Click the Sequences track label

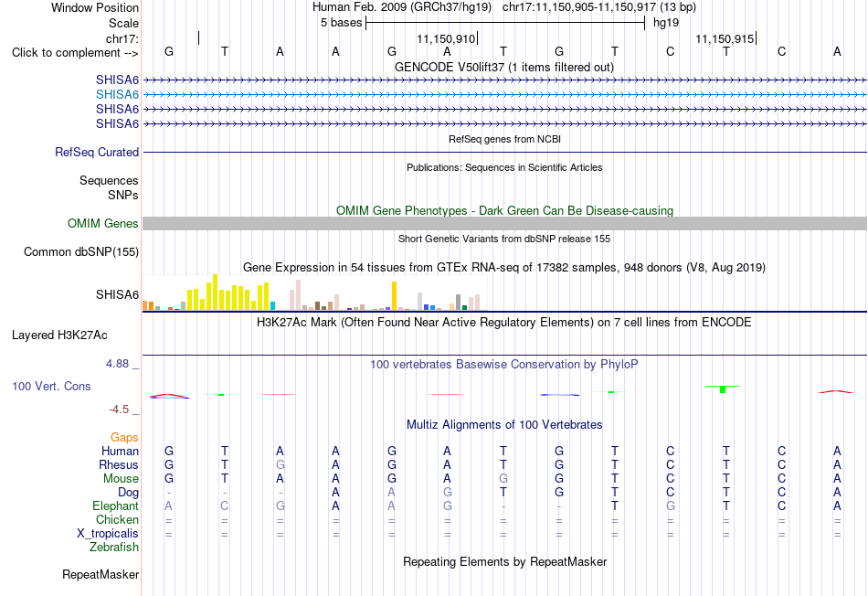[109, 181]
